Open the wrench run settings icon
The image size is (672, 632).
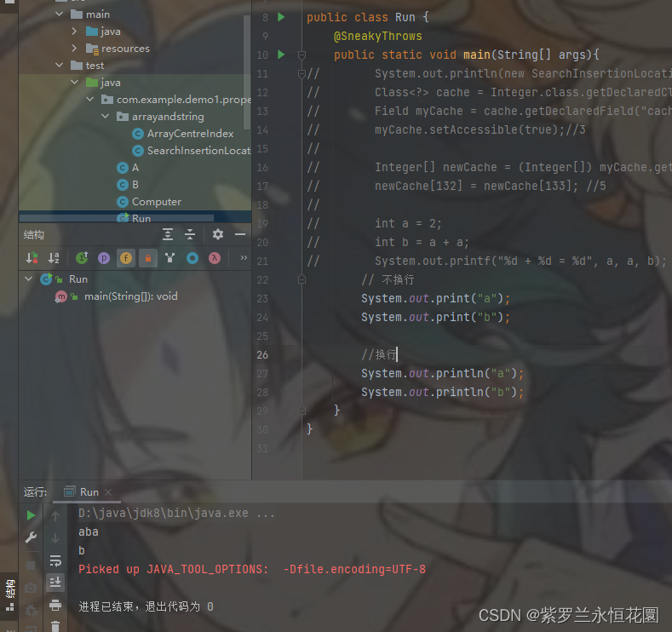click(x=31, y=537)
